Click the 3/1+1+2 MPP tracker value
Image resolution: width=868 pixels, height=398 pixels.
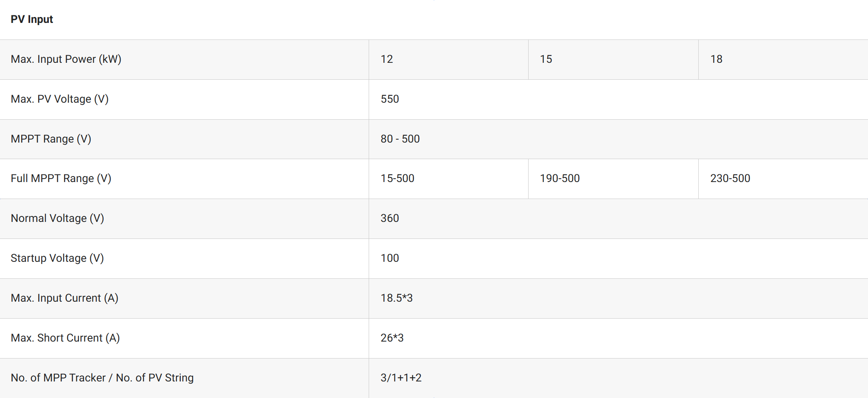400,378
